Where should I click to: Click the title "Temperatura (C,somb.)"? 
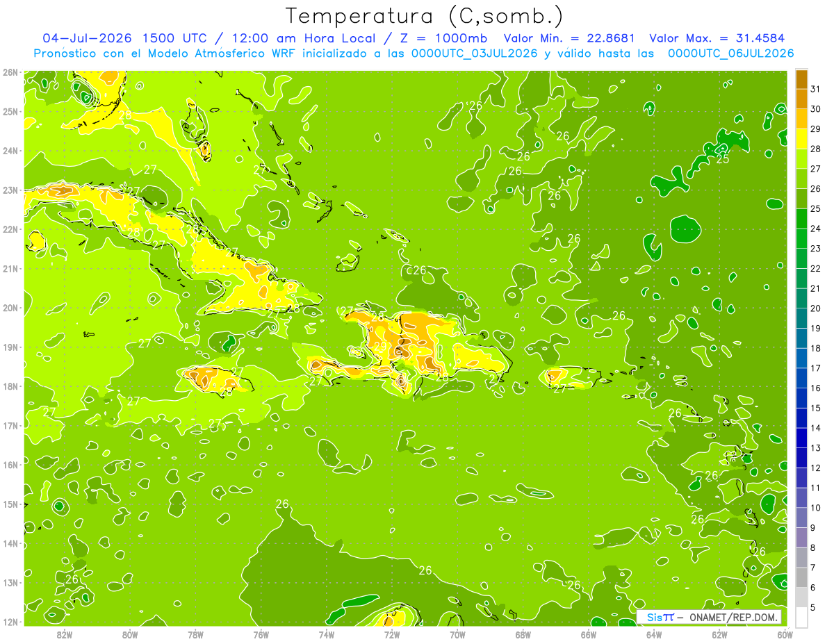[424, 17]
